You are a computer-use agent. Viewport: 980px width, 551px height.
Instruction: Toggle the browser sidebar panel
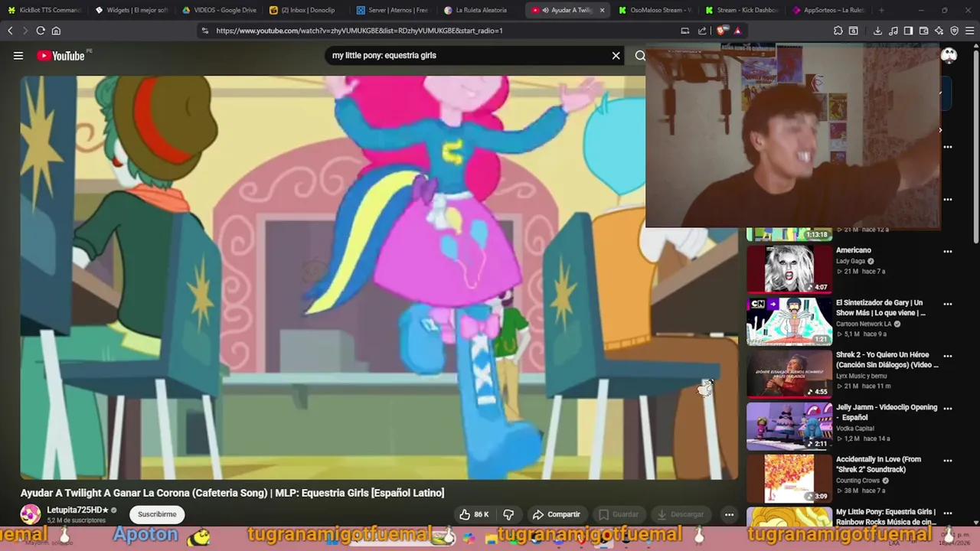pos(908,31)
